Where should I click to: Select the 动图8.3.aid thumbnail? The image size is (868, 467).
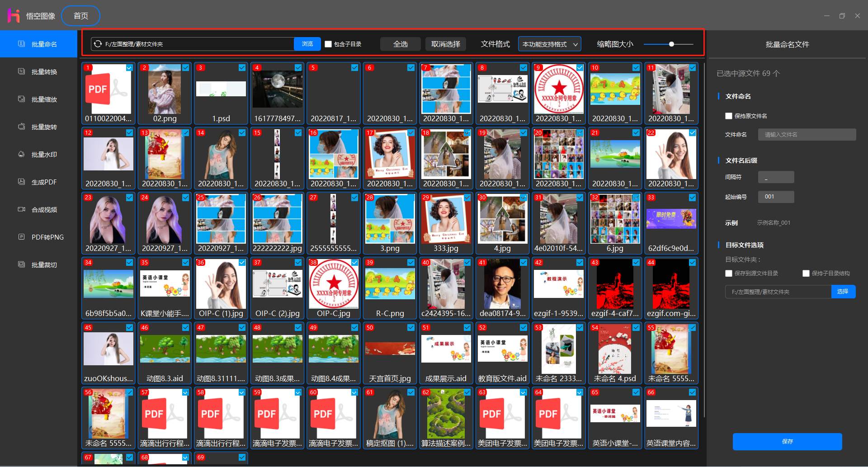[x=164, y=353]
